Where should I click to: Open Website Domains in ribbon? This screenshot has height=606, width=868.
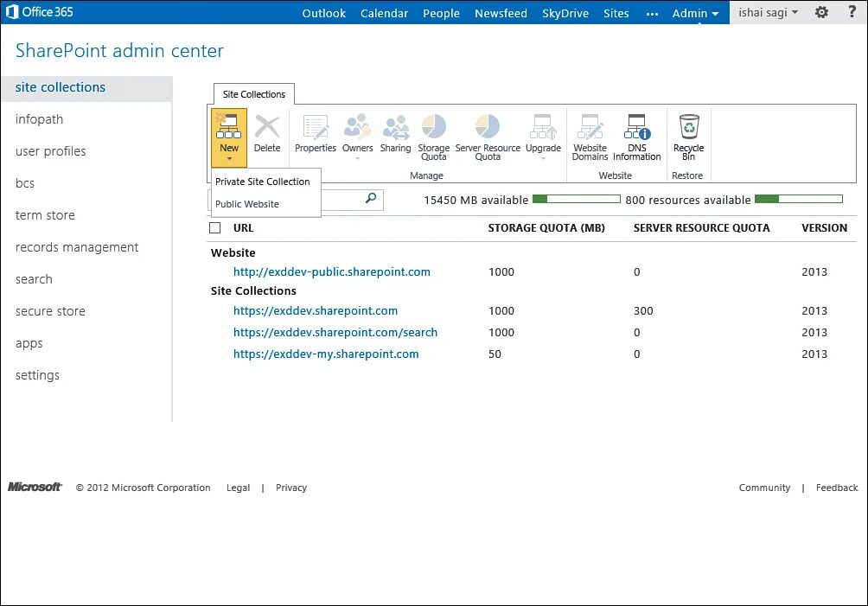point(590,137)
